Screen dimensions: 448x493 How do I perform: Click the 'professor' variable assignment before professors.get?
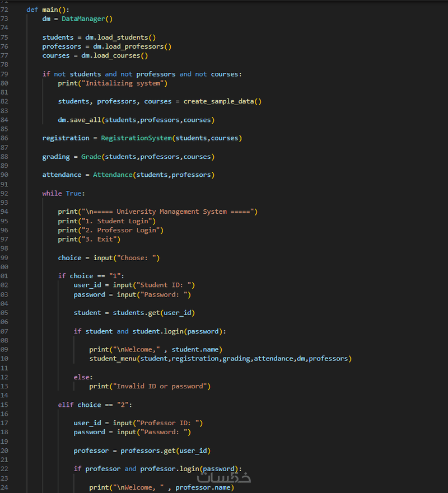pyautogui.click(x=91, y=451)
